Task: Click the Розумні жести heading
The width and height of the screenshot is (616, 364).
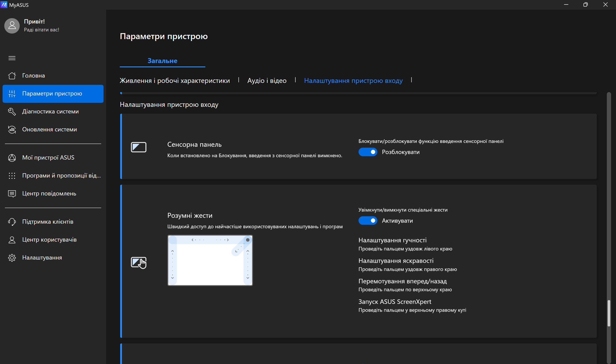Action: pyautogui.click(x=190, y=215)
